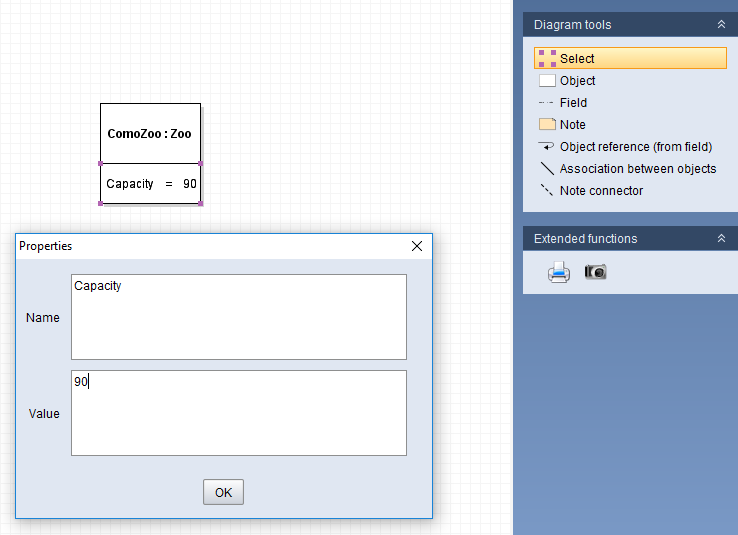Select the Select tool icon
This screenshot has height=535, width=738.
547,59
